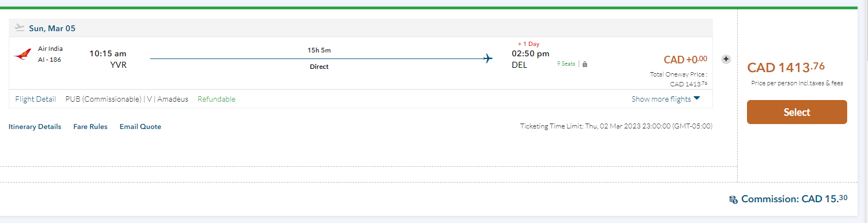Click the PUB (Commissionable) fare type text

point(104,99)
